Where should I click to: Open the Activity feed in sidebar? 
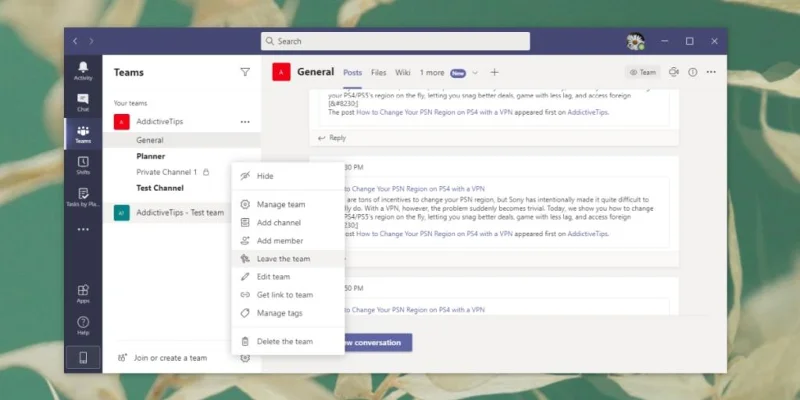point(83,70)
